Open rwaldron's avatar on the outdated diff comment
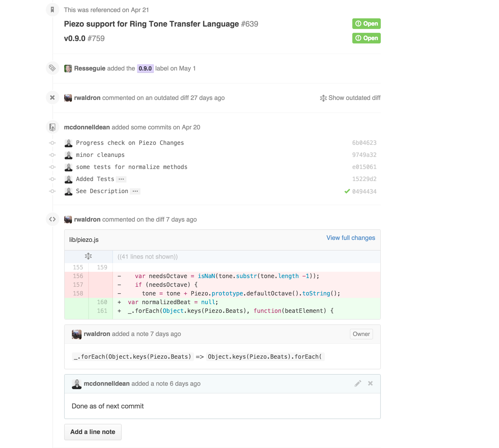 click(x=68, y=98)
